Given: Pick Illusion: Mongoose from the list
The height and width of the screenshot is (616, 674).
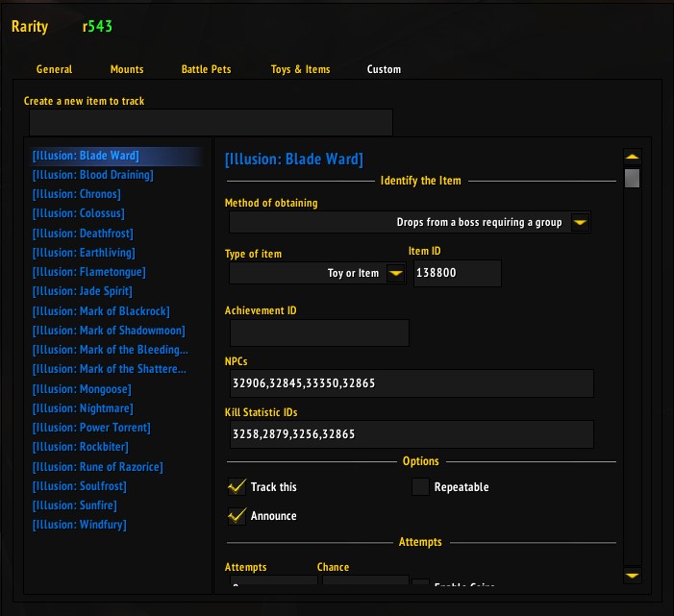Looking at the screenshot, I should [x=82, y=389].
